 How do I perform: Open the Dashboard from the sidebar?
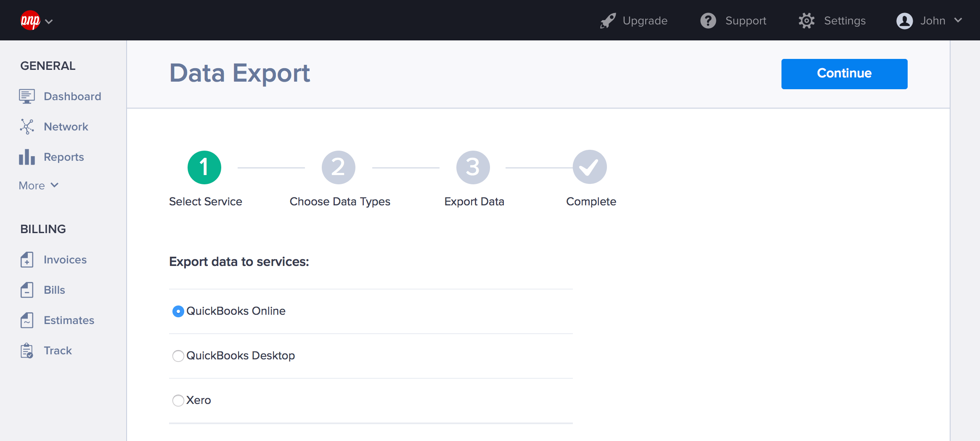click(x=27, y=96)
